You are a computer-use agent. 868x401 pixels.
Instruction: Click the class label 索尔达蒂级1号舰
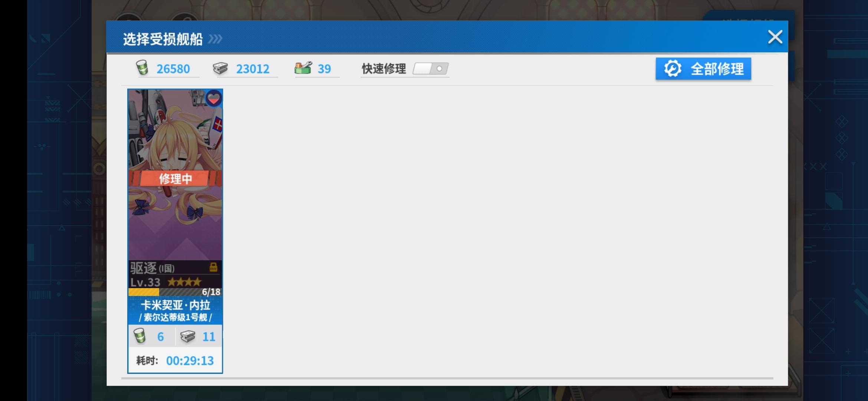pos(175,317)
